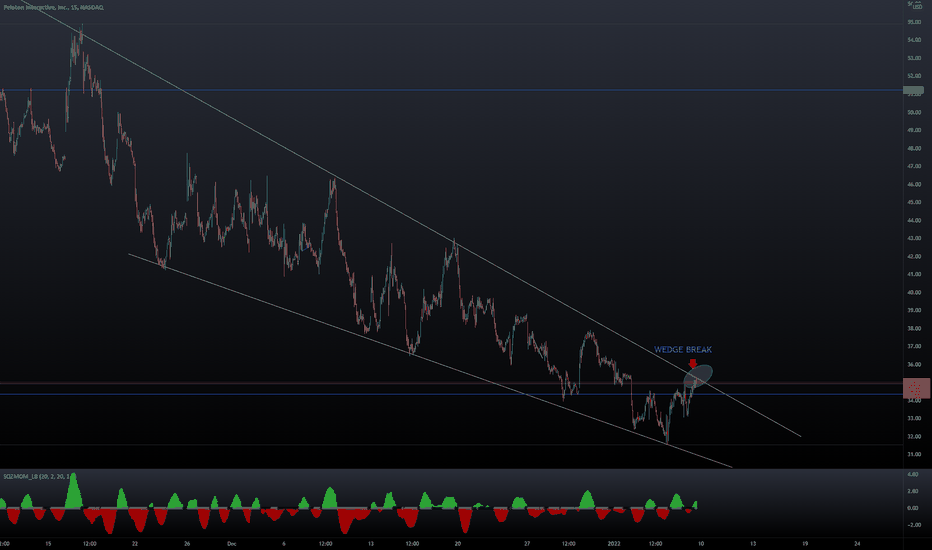Click the 20 date label on time axis
Screen dimensions: 932x550
(x=458, y=543)
